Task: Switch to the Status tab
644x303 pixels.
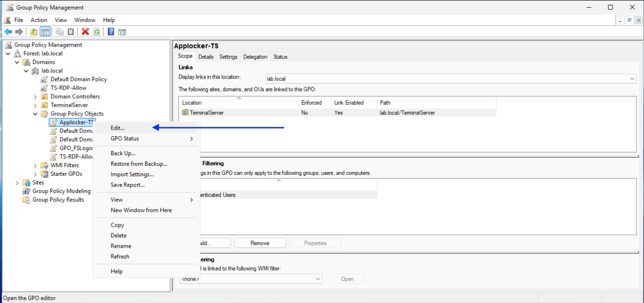Action: [280, 57]
